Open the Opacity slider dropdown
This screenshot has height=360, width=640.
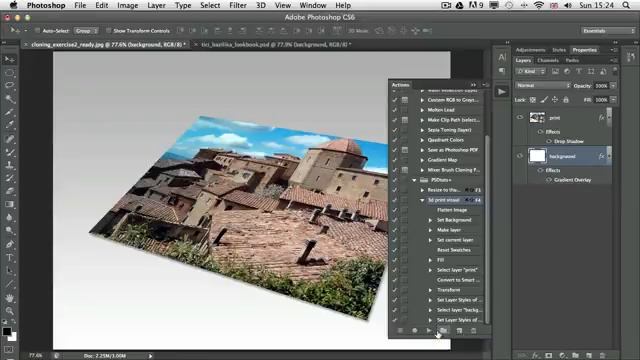pyautogui.click(x=613, y=86)
